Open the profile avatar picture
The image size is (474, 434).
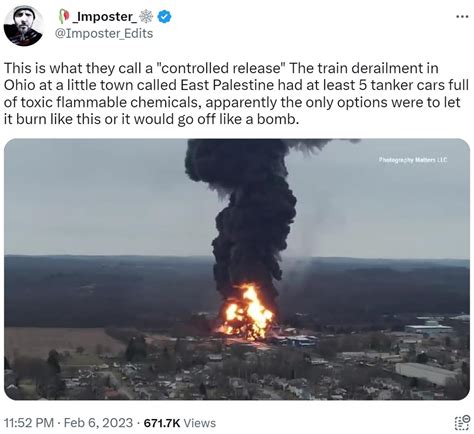tap(23, 26)
